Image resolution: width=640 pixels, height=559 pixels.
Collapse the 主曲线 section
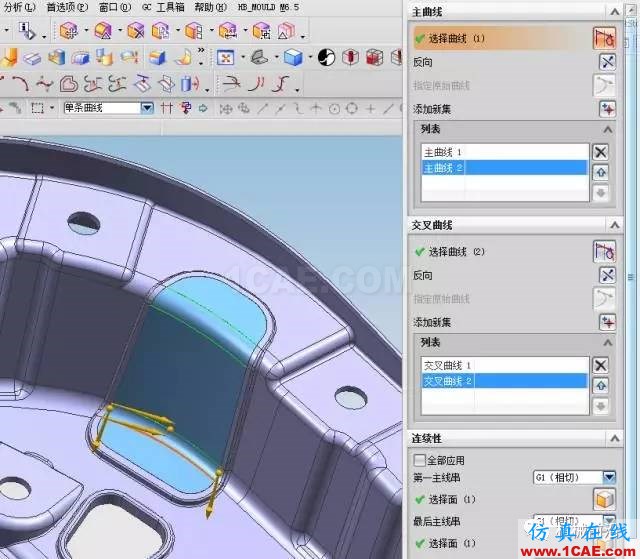(614, 12)
